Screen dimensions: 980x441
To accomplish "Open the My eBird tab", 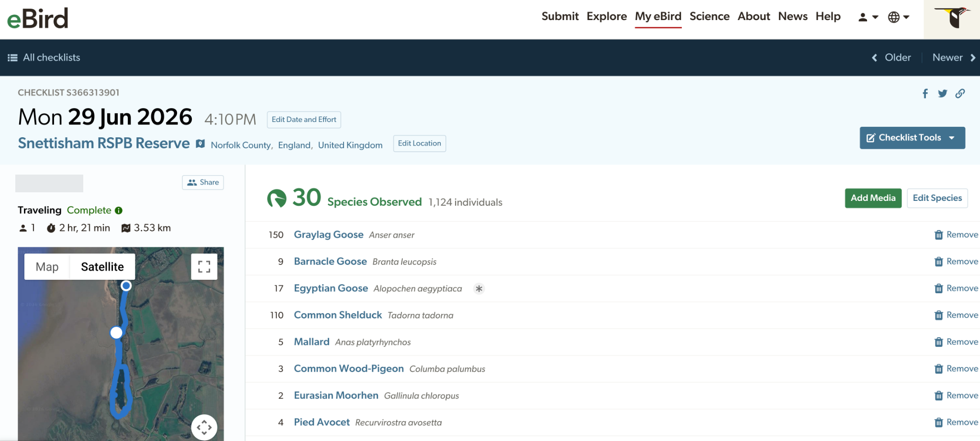I will pos(658,16).
